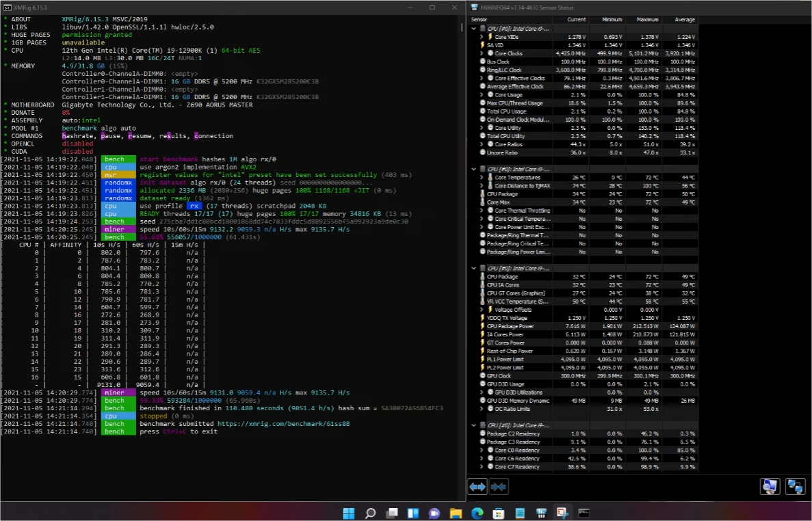Click the clock icon beside Bus Clock
Image resolution: width=812 pixels, height=521 pixels.
click(x=483, y=62)
